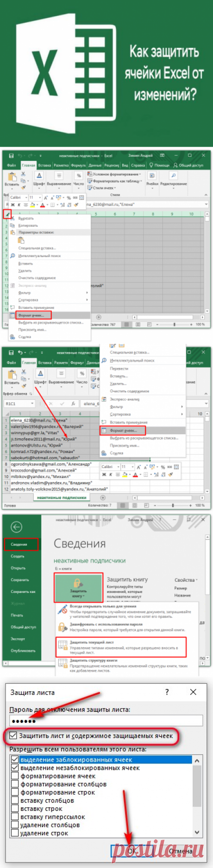The image size is (213, 868).
Task: Toggle Защитить лист и содержимое защищаемых ячеек checkbox
Action: pos(13,735)
